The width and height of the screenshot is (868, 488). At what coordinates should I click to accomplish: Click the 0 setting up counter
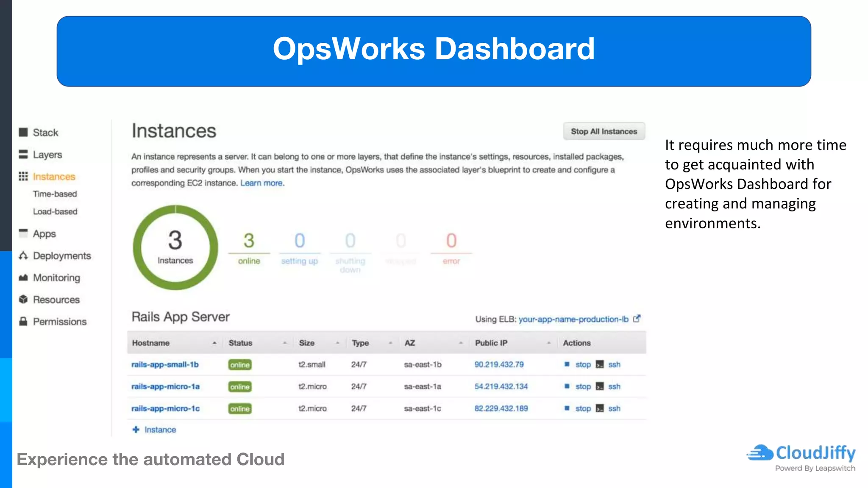click(299, 248)
